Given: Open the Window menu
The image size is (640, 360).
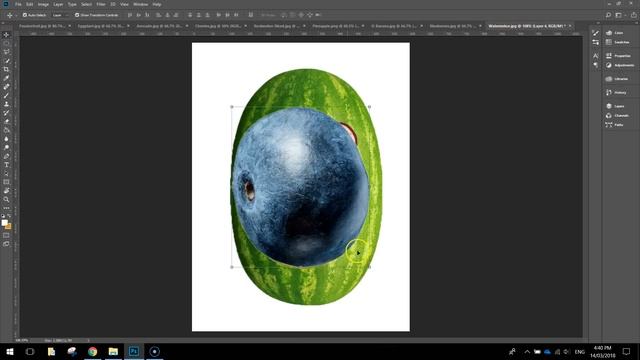Looking at the screenshot, I should coord(140,4).
